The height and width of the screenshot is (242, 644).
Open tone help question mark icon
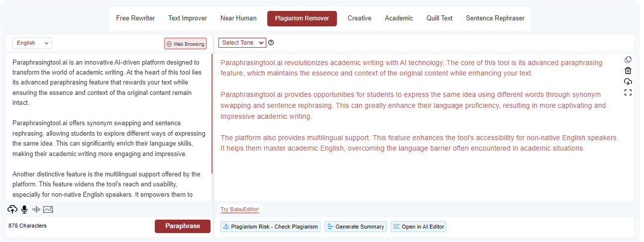(x=271, y=43)
